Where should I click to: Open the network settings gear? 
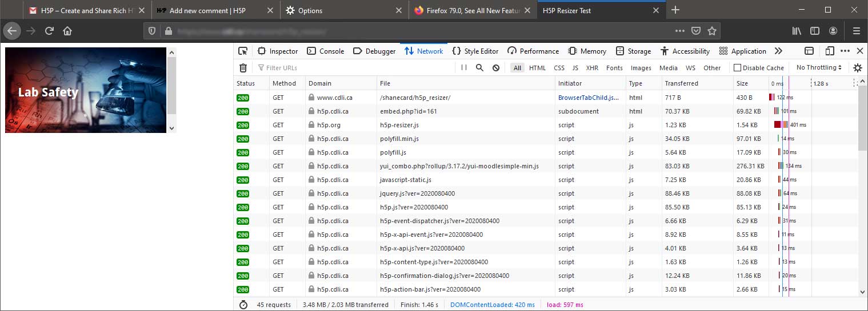tap(858, 67)
